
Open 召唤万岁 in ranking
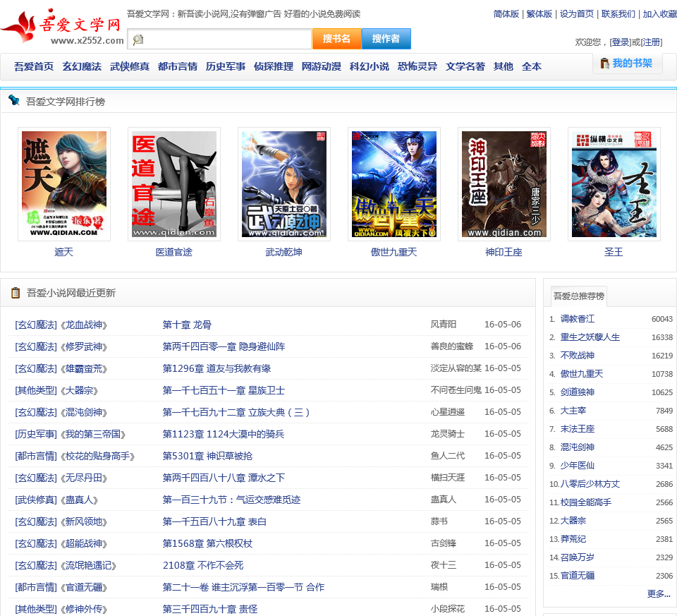(x=578, y=557)
